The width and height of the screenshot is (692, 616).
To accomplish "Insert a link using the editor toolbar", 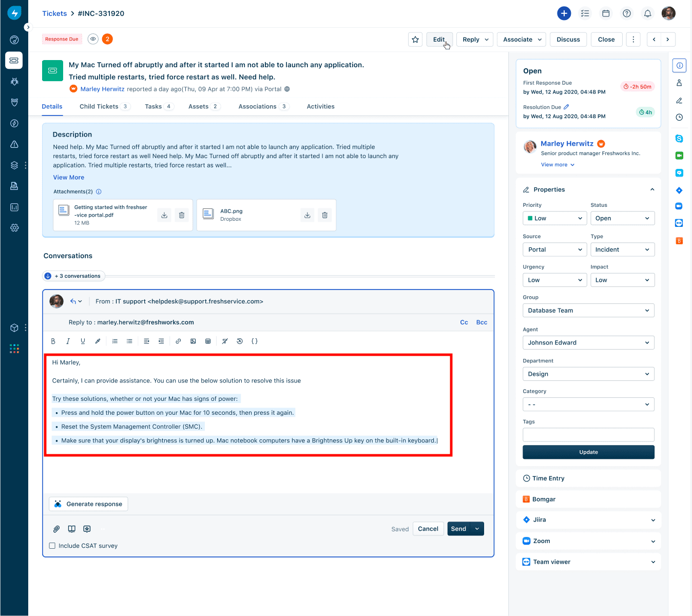I will [178, 341].
